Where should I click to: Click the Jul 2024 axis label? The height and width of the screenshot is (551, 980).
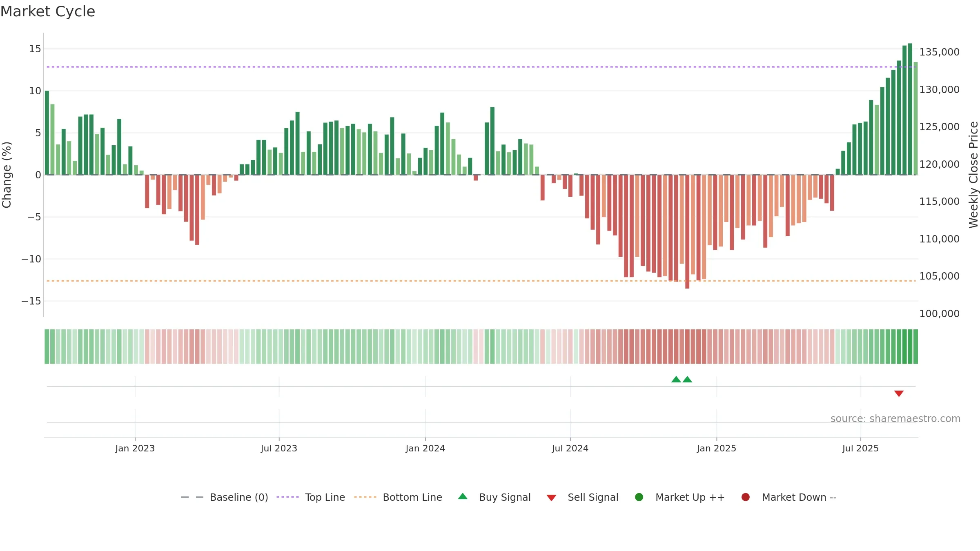pos(570,449)
